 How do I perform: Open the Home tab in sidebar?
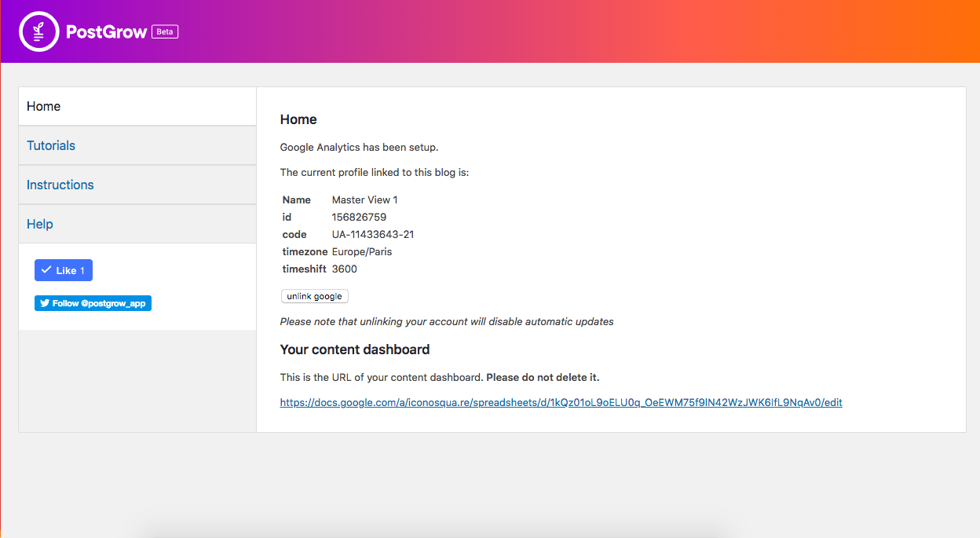tap(137, 106)
